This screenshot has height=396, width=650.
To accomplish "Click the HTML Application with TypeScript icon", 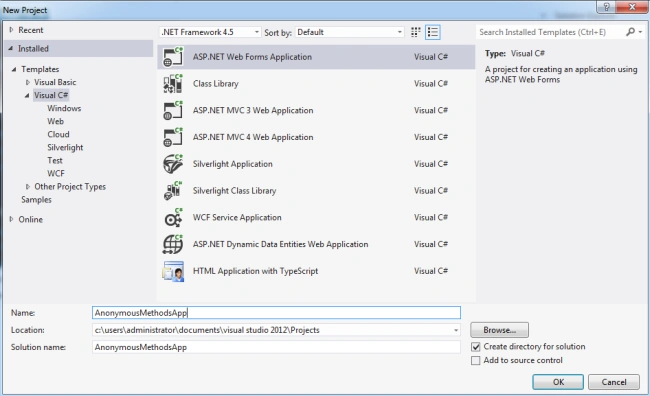I will [x=173, y=271].
